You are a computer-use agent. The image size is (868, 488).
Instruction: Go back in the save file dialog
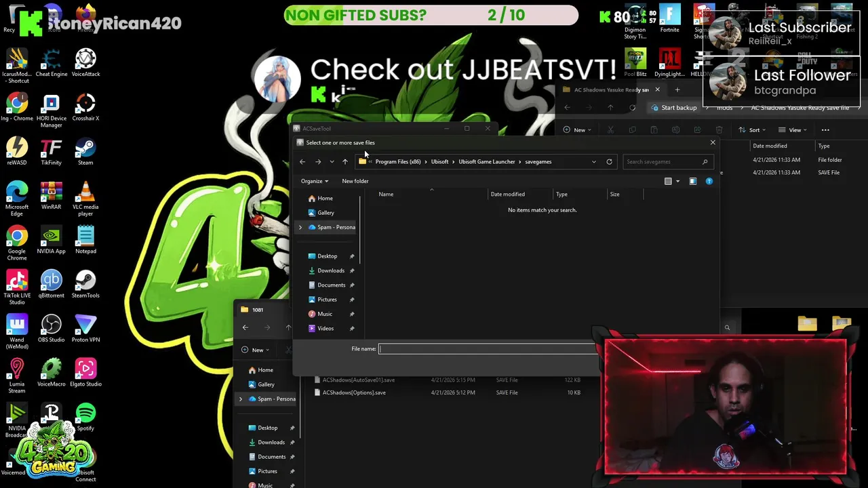pos(302,161)
